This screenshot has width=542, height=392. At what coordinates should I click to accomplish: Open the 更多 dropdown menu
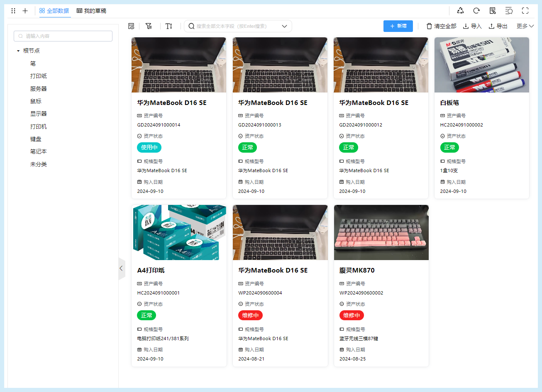tap(525, 26)
